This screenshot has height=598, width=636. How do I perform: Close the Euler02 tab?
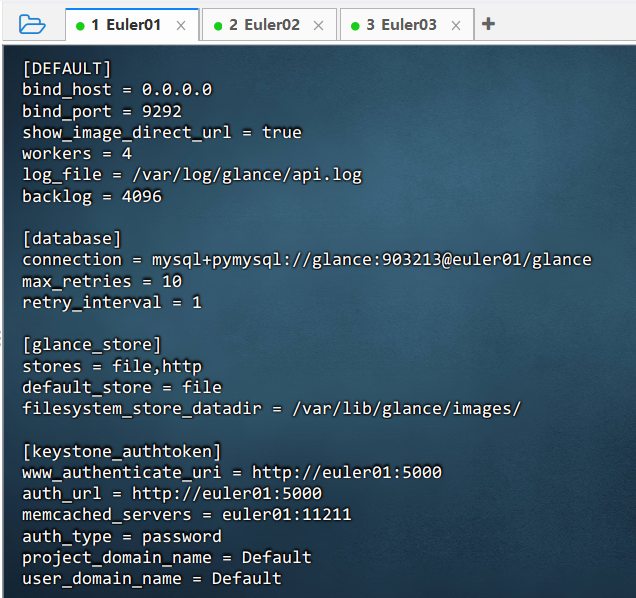pyautogui.click(x=318, y=26)
